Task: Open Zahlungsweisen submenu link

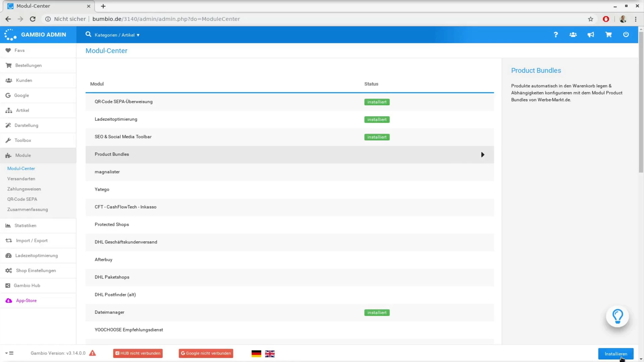Action: click(24, 189)
